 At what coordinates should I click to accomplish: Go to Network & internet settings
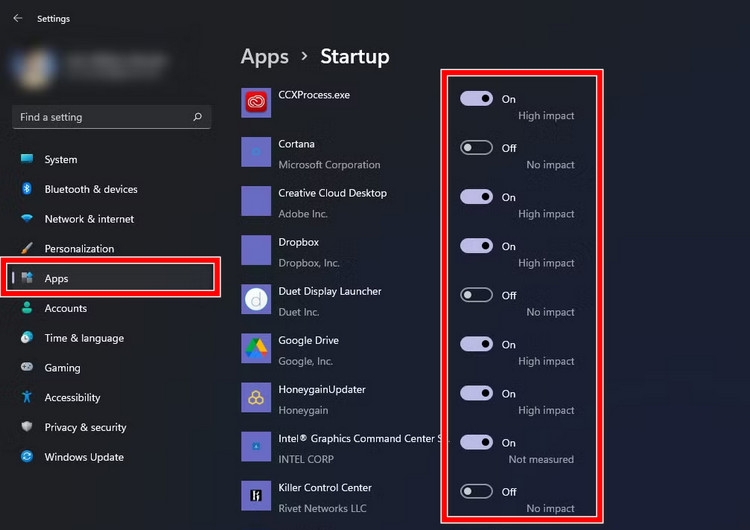point(111,219)
